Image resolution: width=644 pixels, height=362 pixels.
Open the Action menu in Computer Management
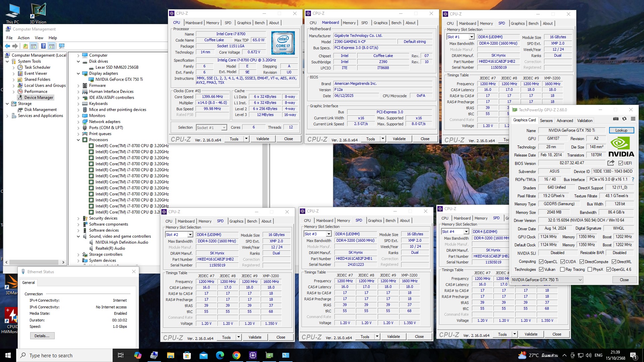pos(23,38)
